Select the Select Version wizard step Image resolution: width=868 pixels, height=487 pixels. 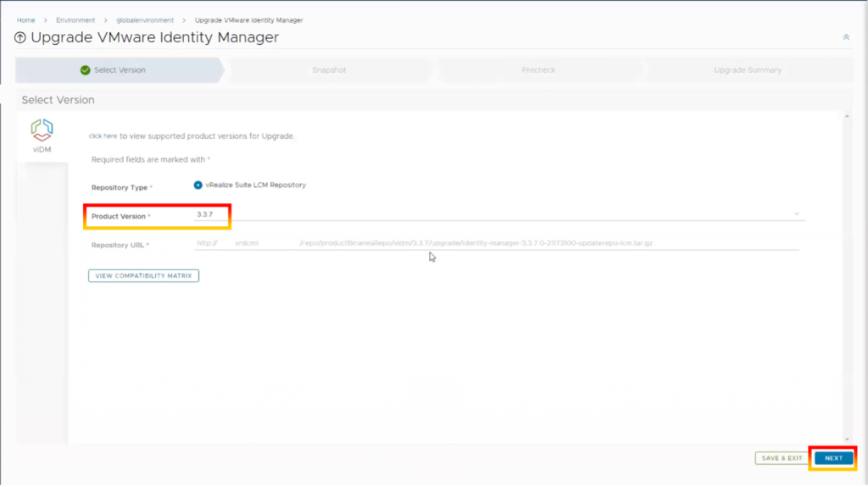(120, 70)
